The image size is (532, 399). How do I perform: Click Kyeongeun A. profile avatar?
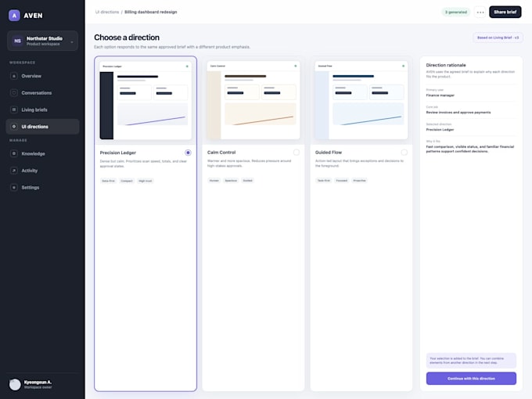click(x=15, y=384)
